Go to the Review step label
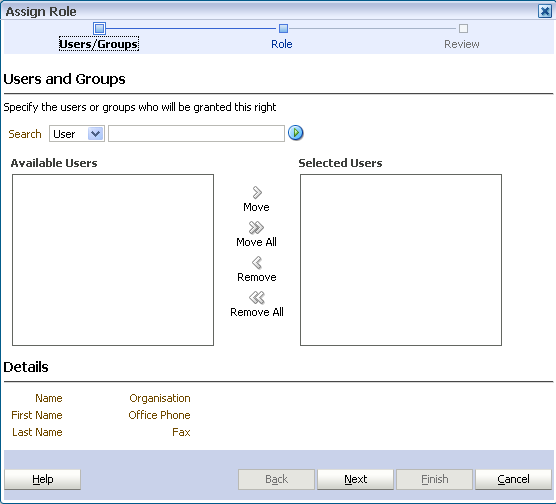Image resolution: width=556 pixels, height=504 pixels. point(462,44)
